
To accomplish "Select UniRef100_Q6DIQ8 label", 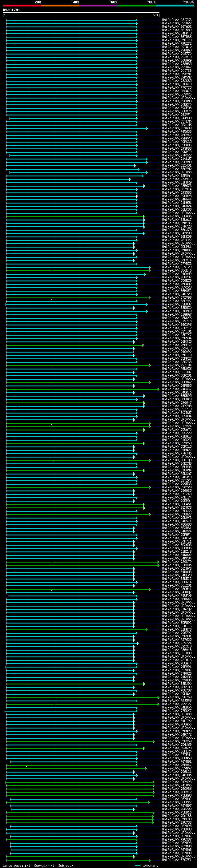I will click(176, 460).
